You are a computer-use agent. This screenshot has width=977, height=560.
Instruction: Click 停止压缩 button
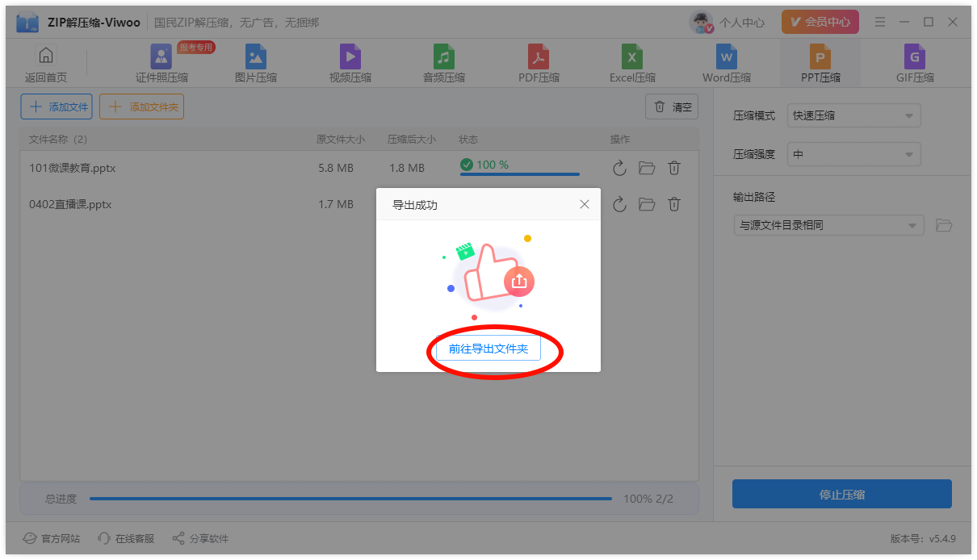(842, 494)
